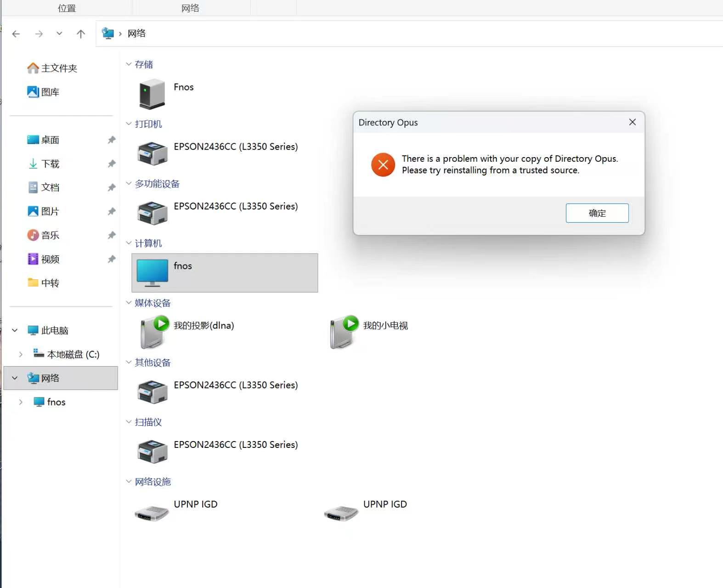Open the Fnos storage device icon
The image size is (723, 588).
152,94
